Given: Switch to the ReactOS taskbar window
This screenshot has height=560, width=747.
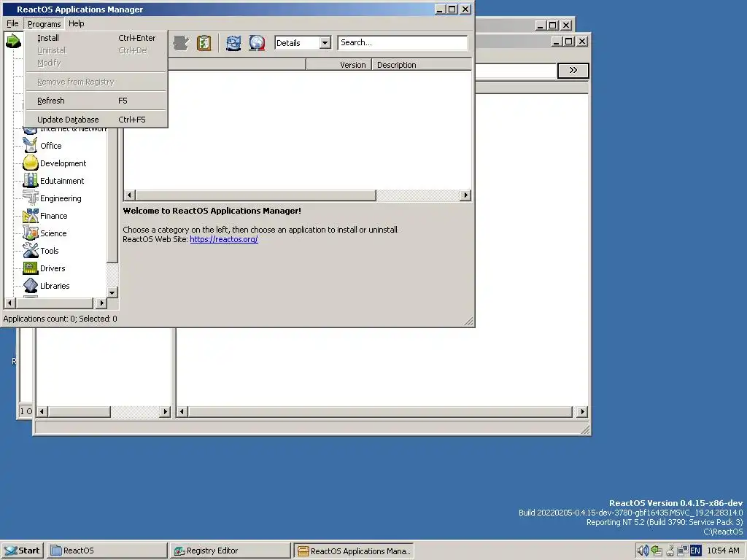Looking at the screenshot, I should pos(107,551).
